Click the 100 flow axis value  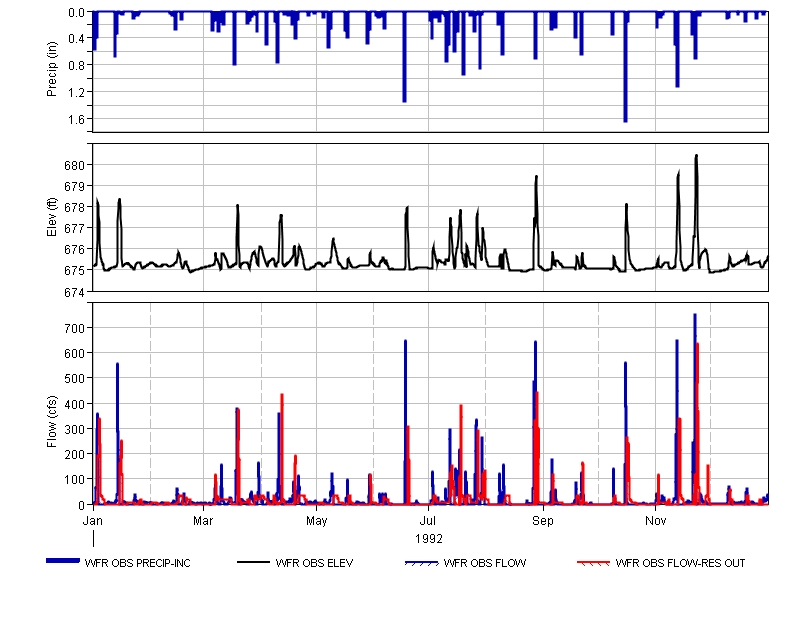tap(74, 480)
